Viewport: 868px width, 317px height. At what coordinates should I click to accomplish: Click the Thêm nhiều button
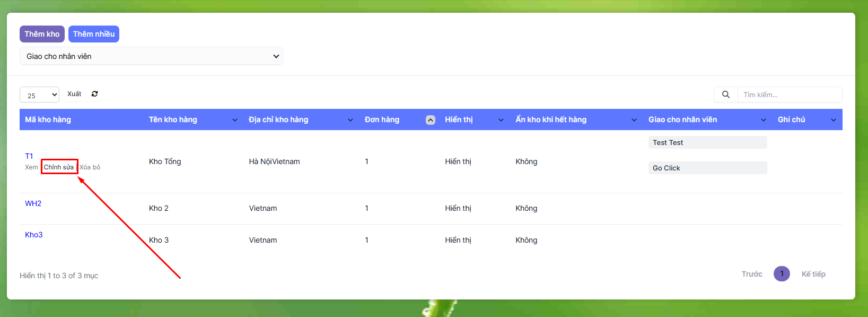(x=94, y=34)
